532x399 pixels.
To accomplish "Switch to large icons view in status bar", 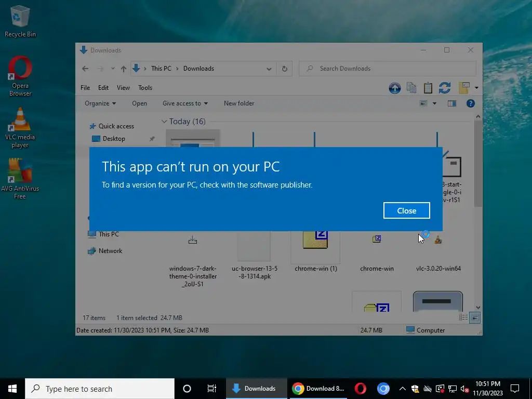I will coord(475,317).
